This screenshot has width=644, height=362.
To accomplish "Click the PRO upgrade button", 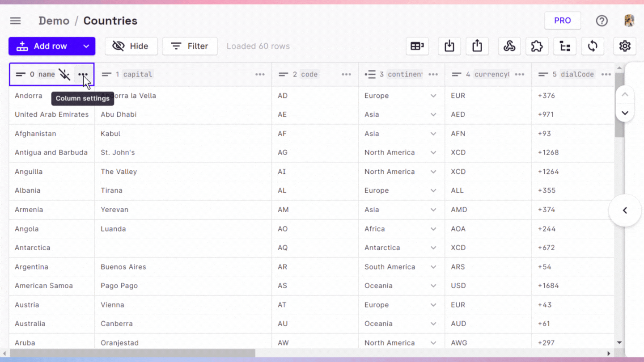I will click(562, 21).
